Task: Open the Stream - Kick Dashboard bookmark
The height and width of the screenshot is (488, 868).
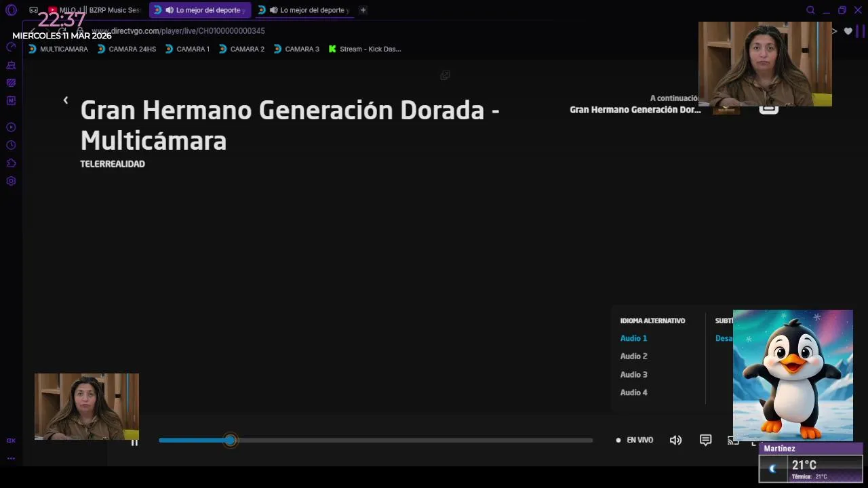Action: 365,49
